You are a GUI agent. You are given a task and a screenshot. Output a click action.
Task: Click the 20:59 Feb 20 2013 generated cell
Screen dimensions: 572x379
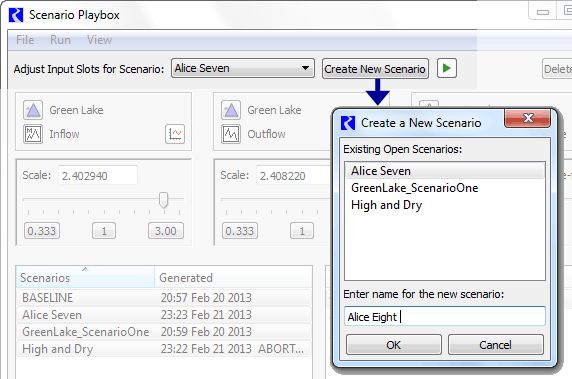coord(206,332)
